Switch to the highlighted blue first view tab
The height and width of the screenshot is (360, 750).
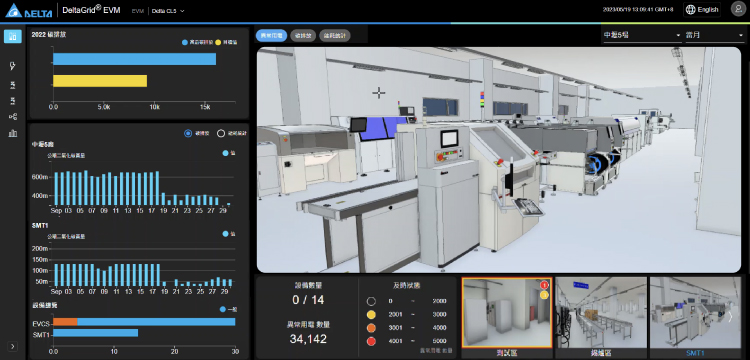tap(271, 35)
